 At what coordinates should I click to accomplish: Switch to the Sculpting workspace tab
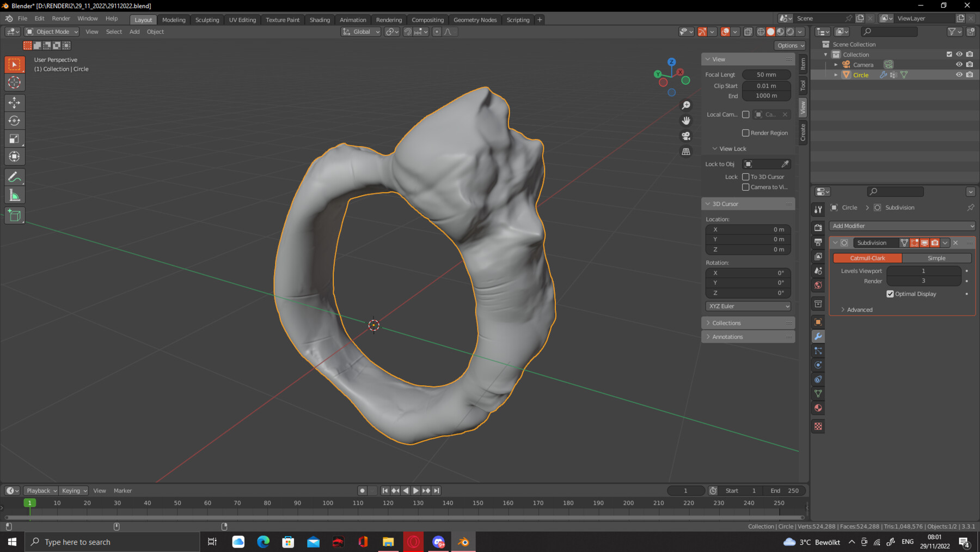(207, 19)
